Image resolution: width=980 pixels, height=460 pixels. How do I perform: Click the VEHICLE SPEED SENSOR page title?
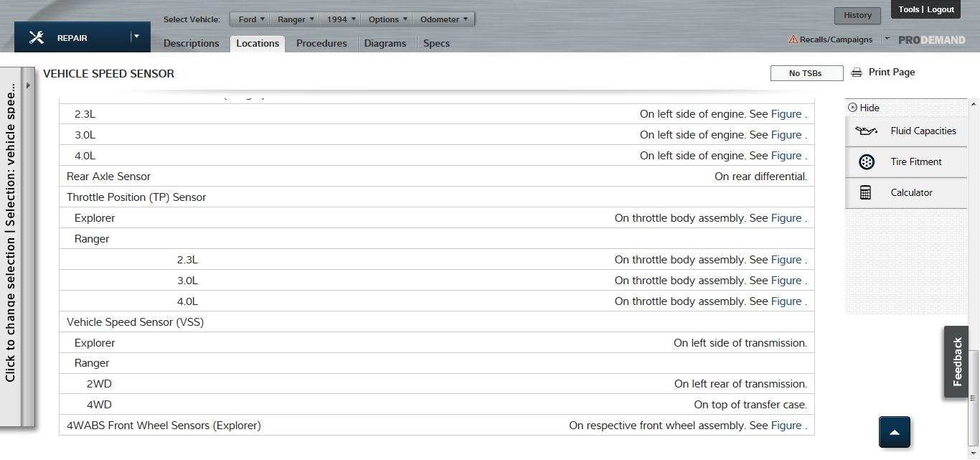(x=109, y=73)
